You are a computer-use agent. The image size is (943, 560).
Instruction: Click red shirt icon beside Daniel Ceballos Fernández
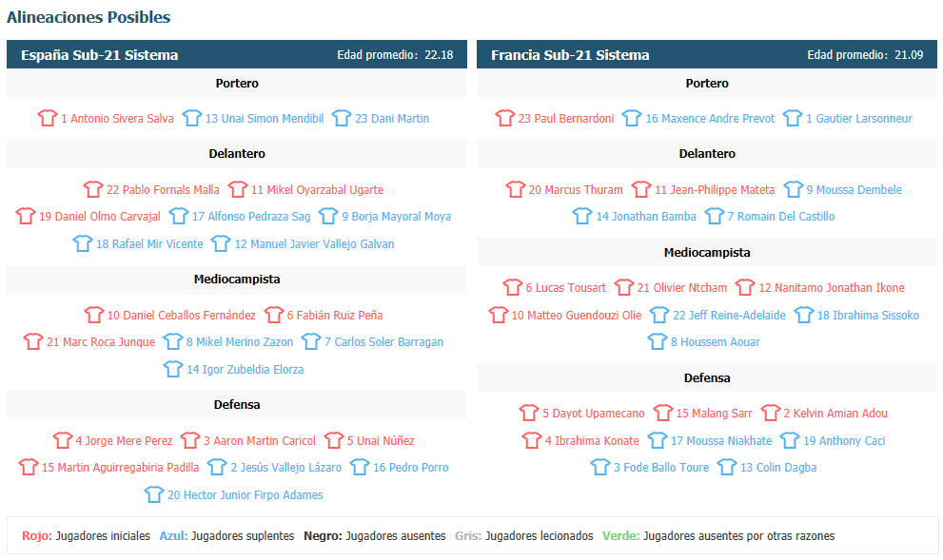(93, 315)
